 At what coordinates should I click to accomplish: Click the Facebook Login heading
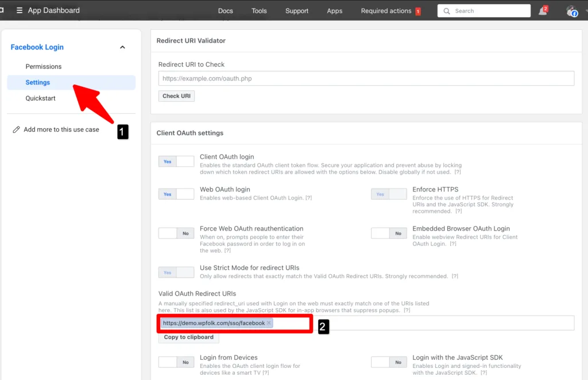[x=37, y=47]
